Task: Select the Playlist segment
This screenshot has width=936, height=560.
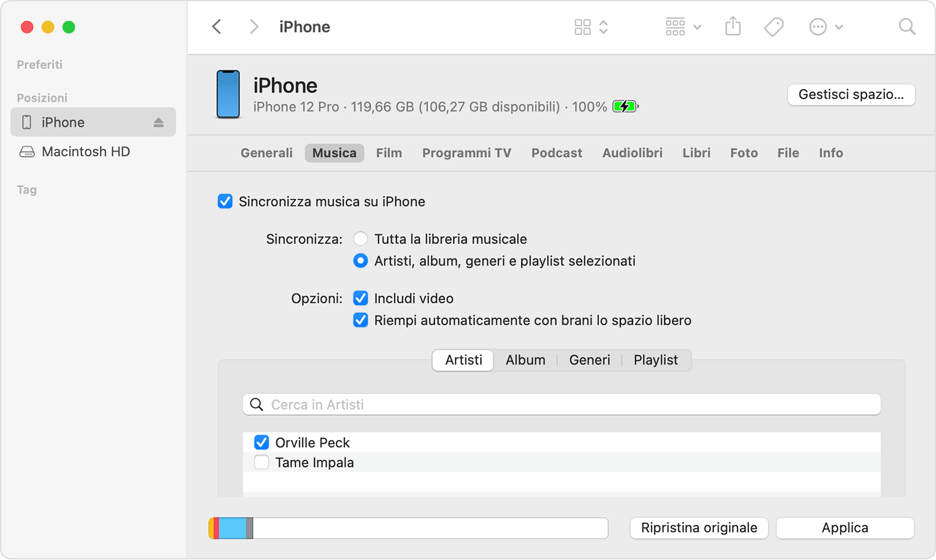Action: click(x=656, y=360)
